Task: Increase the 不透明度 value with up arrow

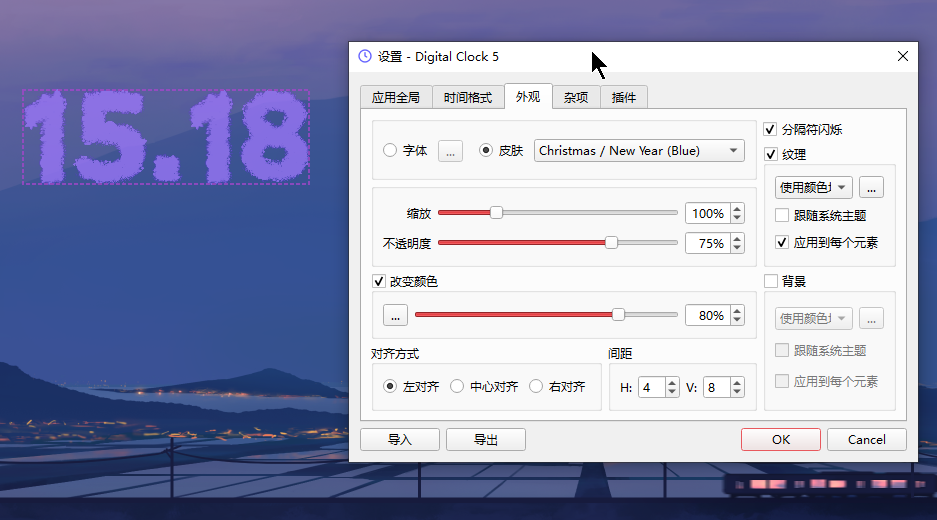Action: point(737,238)
